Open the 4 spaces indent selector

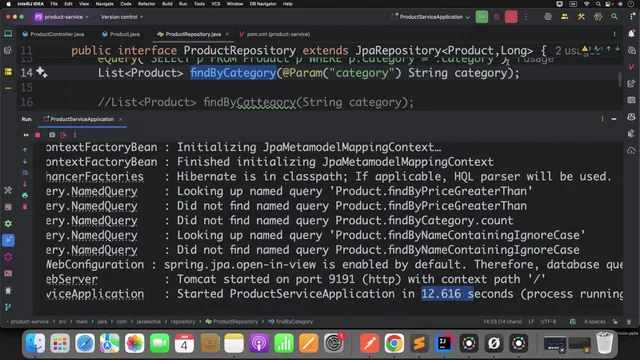(594, 322)
